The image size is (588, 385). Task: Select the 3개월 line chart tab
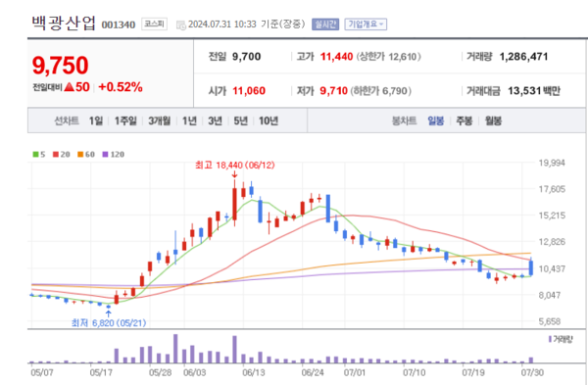(x=160, y=120)
